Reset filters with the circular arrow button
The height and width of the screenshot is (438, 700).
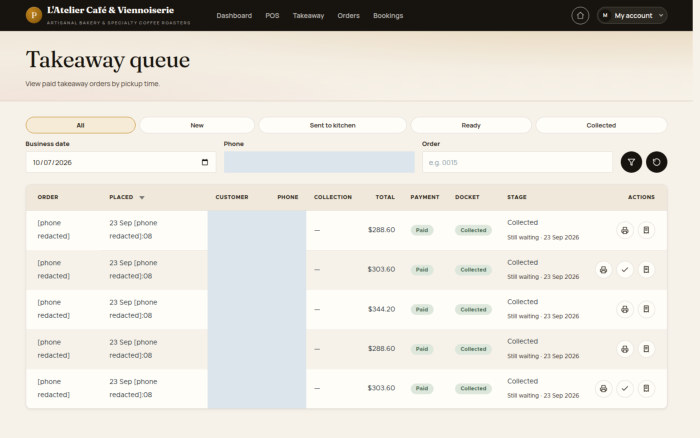pos(656,162)
